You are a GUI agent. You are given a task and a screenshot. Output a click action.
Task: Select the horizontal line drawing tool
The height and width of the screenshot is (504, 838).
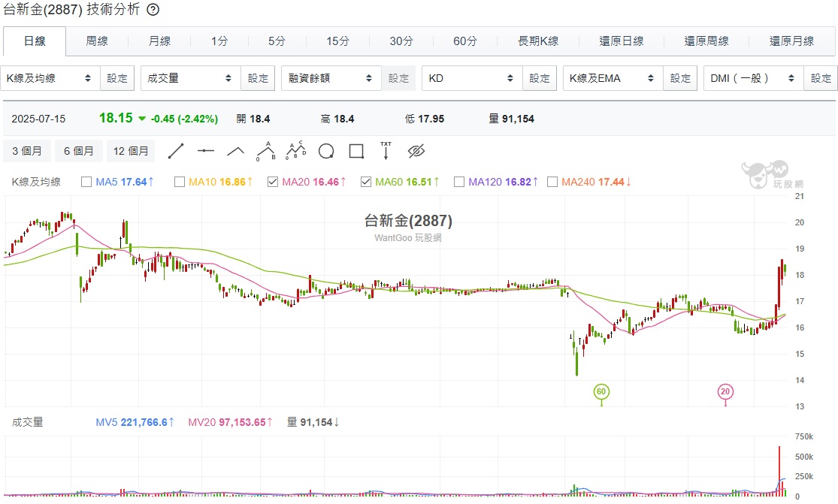206,151
